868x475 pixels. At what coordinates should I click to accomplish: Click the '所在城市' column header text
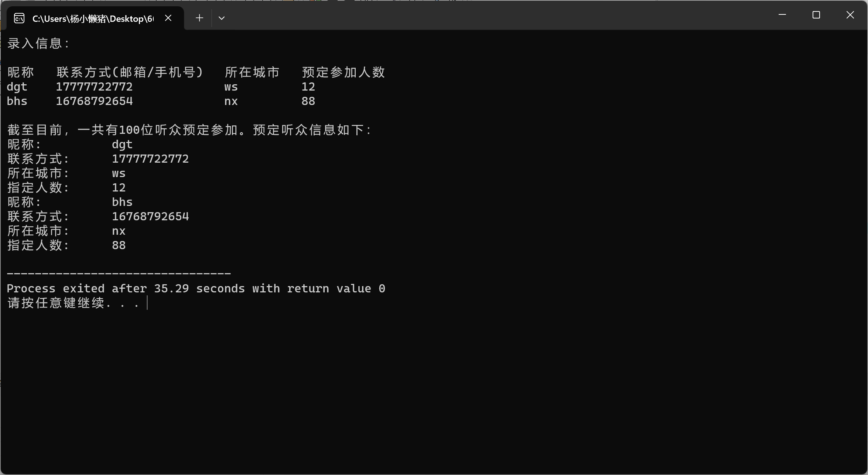(x=252, y=72)
